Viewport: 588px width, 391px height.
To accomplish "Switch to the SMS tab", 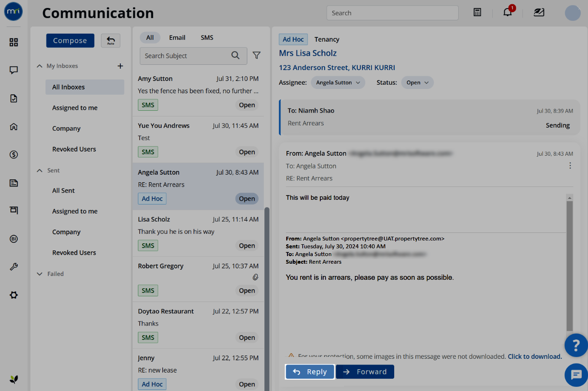I will tap(207, 37).
